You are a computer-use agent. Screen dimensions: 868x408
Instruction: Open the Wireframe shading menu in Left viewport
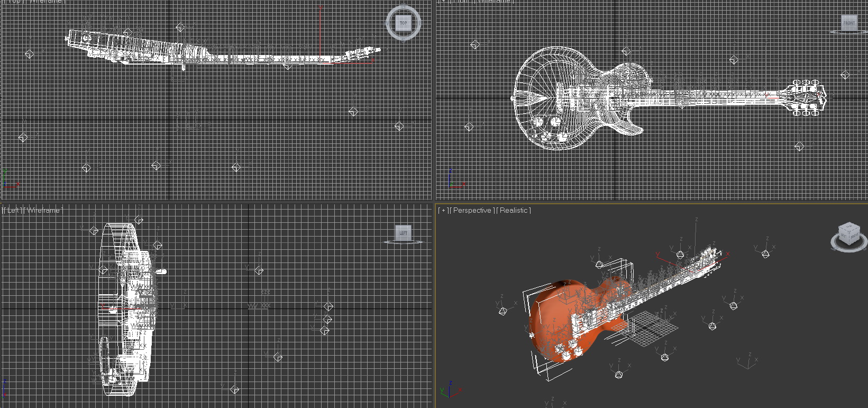click(x=43, y=210)
